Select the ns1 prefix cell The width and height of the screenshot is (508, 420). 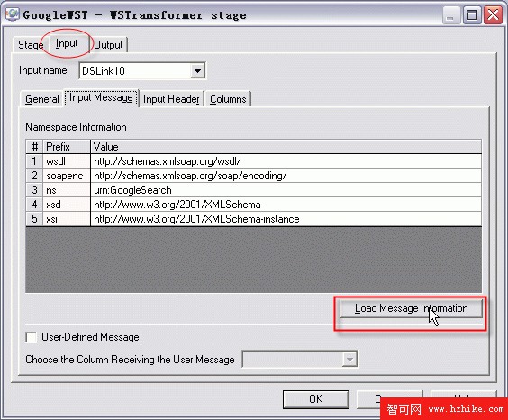[x=67, y=190]
